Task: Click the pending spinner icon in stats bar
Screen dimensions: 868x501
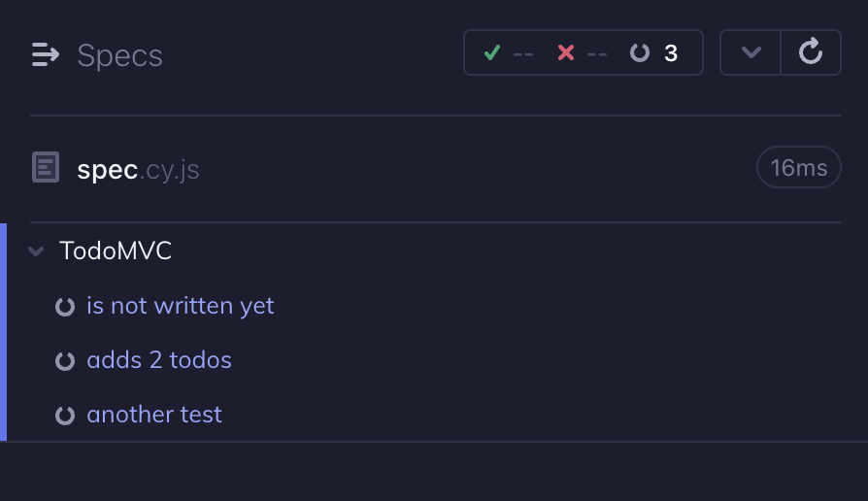Action: point(639,52)
